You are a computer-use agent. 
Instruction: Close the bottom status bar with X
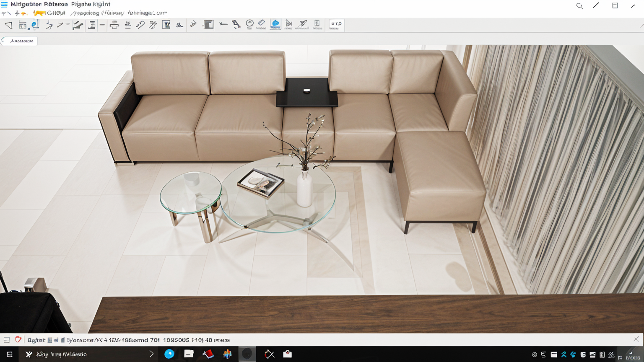636,339
